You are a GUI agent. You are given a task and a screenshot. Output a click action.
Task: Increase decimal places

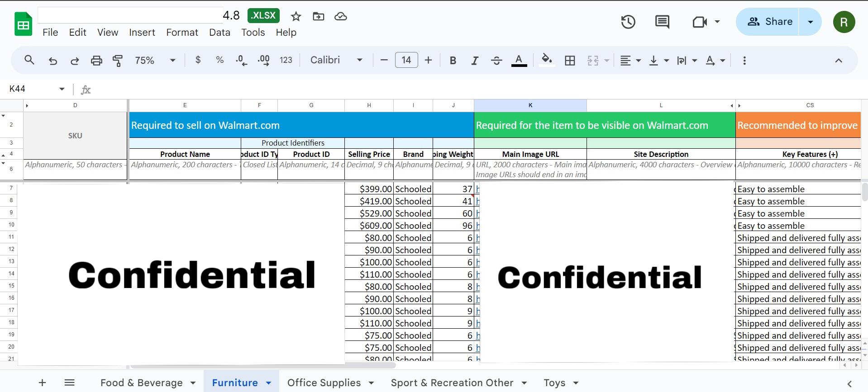point(263,60)
